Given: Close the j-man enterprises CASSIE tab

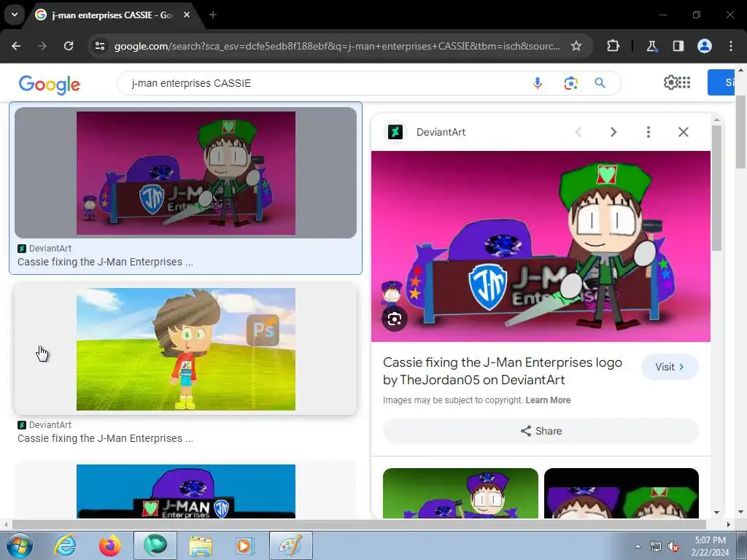Looking at the screenshot, I should [187, 15].
